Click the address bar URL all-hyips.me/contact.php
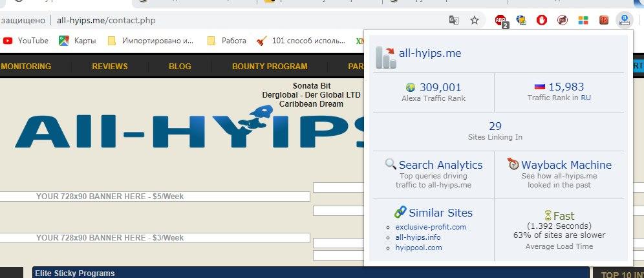Image resolution: width=644 pixels, height=278 pixels. pyautogui.click(x=107, y=20)
